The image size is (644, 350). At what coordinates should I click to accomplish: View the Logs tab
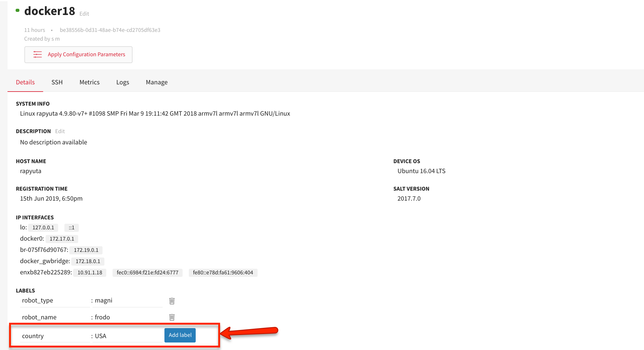pyautogui.click(x=123, y=82)
